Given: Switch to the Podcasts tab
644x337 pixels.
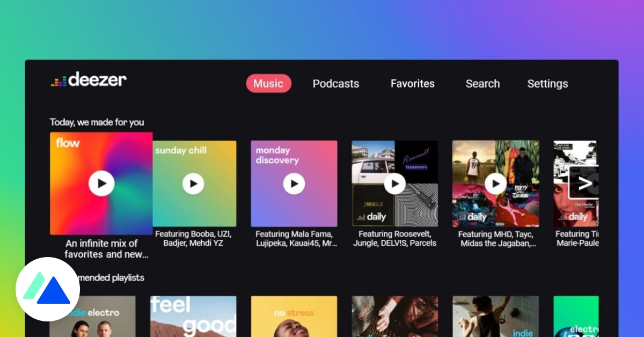Looking at the screenshot, I should point(336,84).
